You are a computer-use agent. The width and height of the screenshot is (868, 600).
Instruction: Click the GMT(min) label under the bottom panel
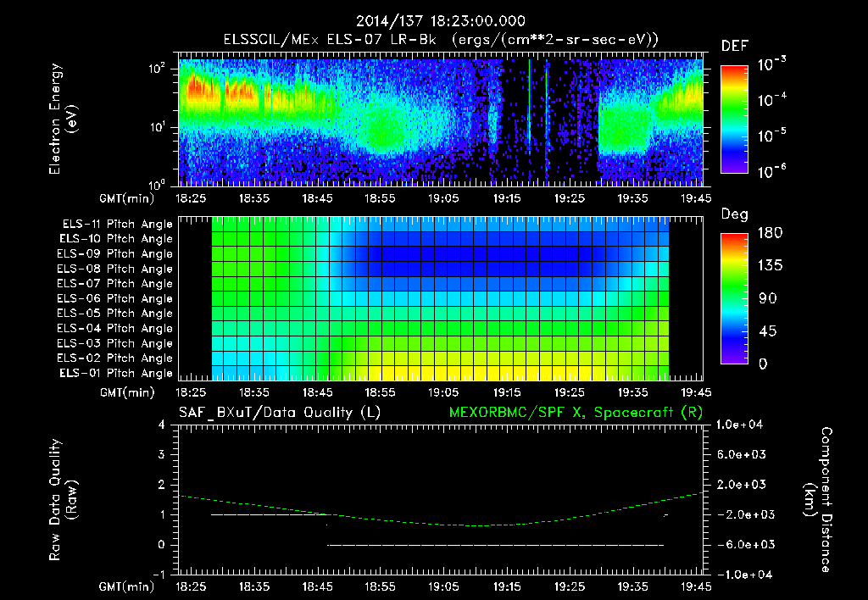tap(127, 586)
